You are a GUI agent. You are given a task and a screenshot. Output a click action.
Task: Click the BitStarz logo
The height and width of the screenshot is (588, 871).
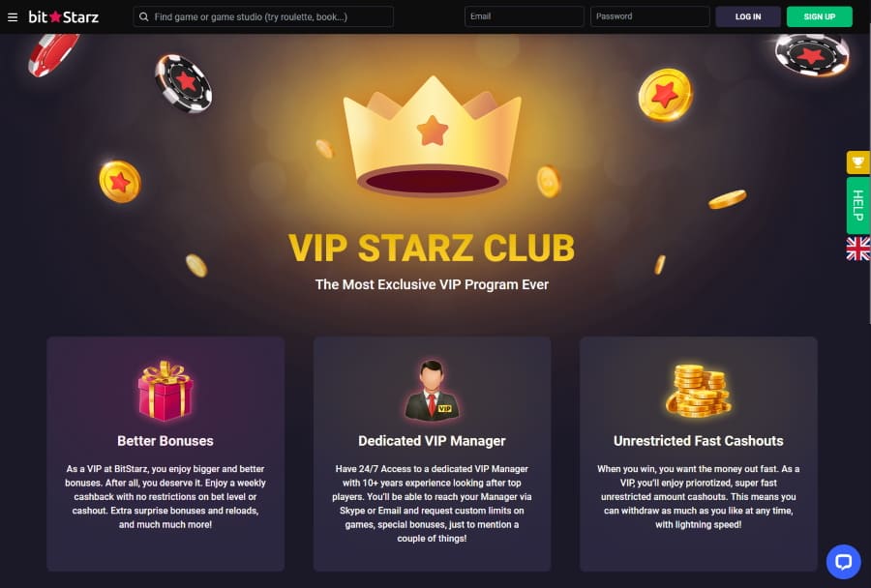click(63, 17)
